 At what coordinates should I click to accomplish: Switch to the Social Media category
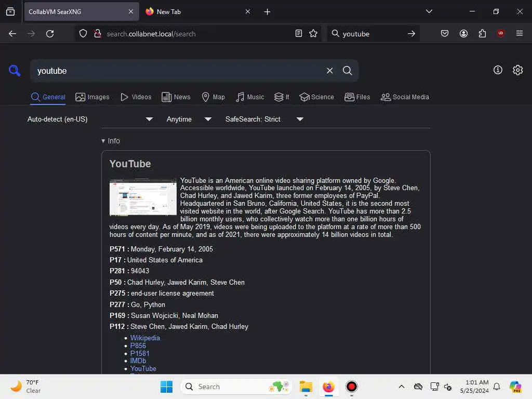[x=405, y=97]
